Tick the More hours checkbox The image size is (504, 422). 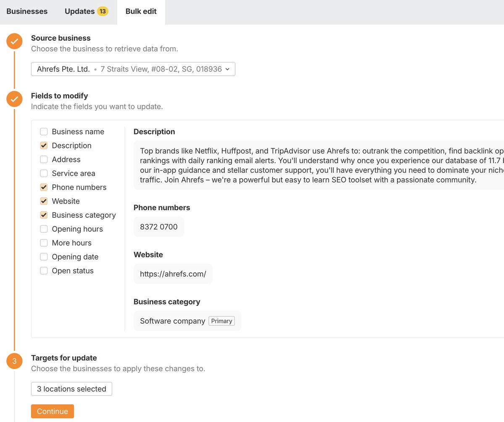click(x=44, y=243)
